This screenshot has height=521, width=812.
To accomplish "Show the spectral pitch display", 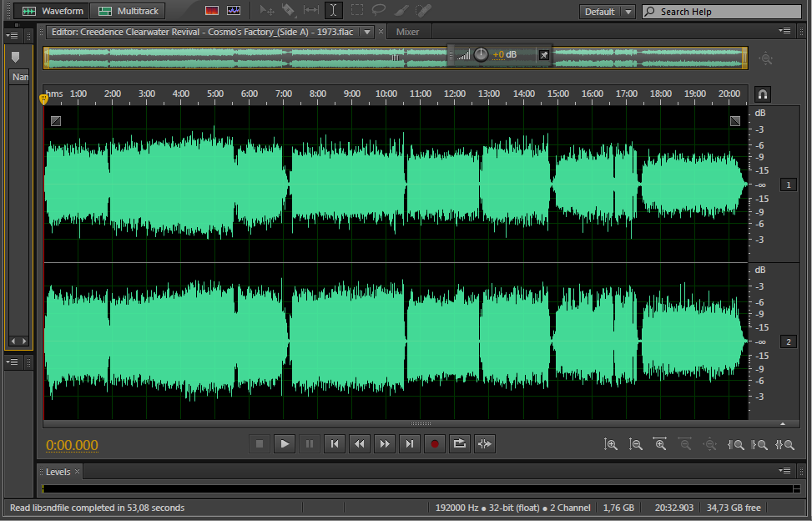I will tap(234, 10).
